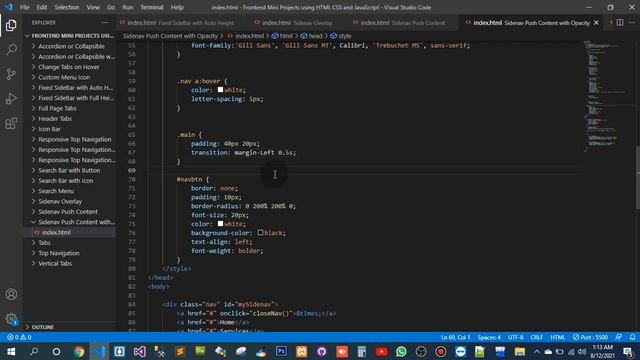Open YouTube icon in the taskbar
This screenshot has width=640, height=360.
[x=382, y=351]
